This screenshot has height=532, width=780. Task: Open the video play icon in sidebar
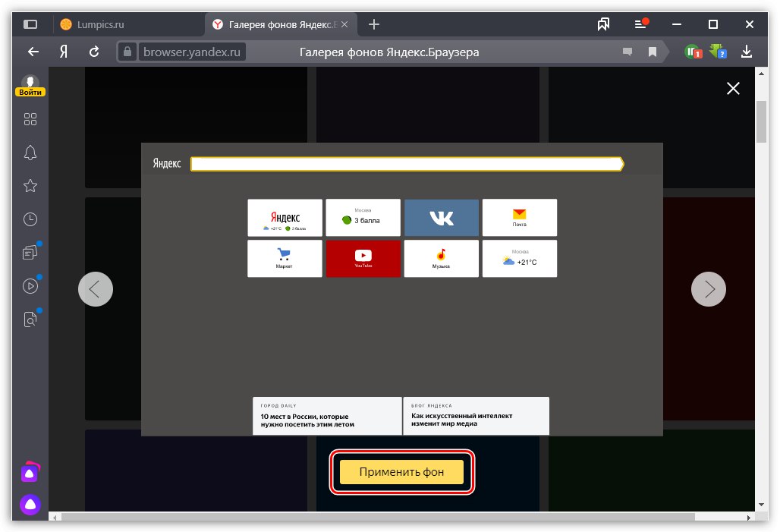tap(30, 286)
